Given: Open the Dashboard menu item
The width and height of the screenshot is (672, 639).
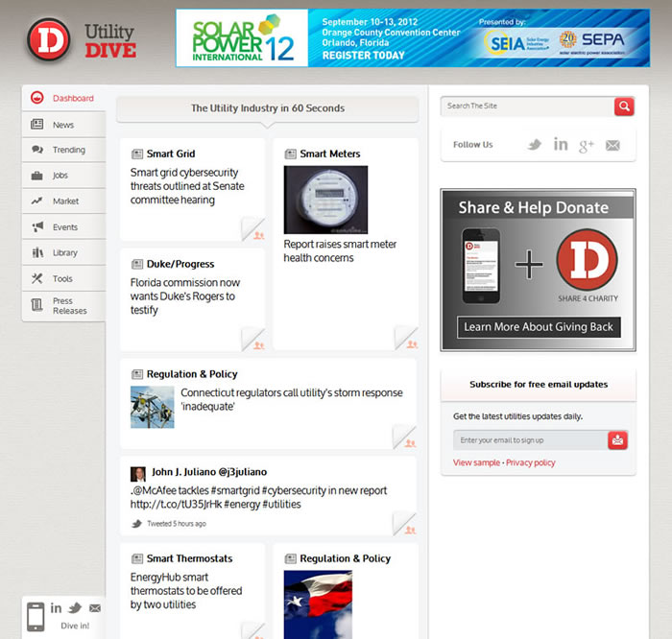Looking at the screenshot, I should pos(64,98).
